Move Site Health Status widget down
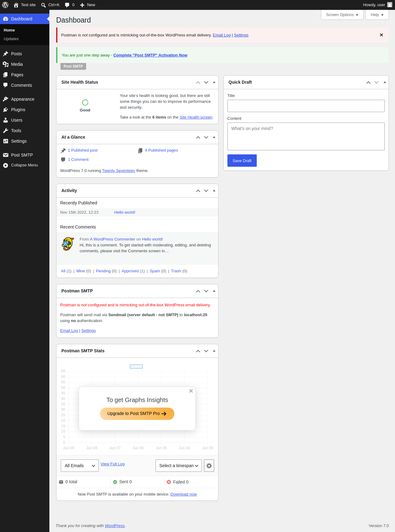This screenshot has width=395, height=532. (206, 82)
